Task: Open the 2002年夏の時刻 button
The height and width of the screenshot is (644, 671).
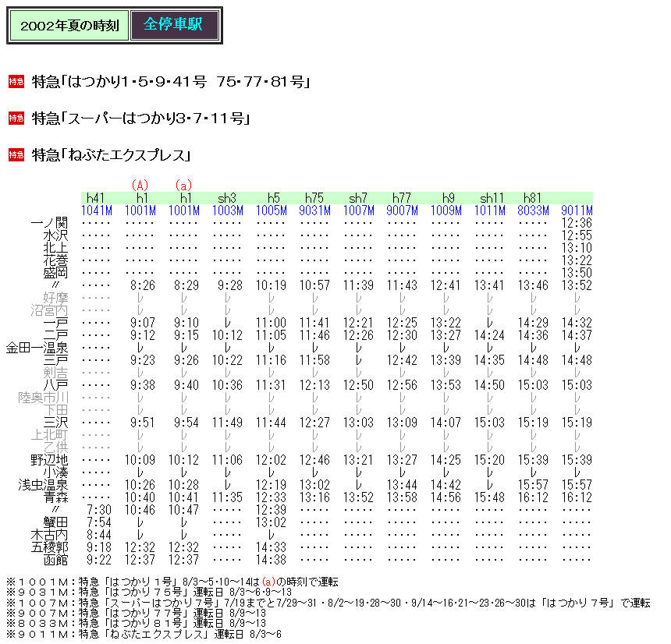Action: pos(69,26)
